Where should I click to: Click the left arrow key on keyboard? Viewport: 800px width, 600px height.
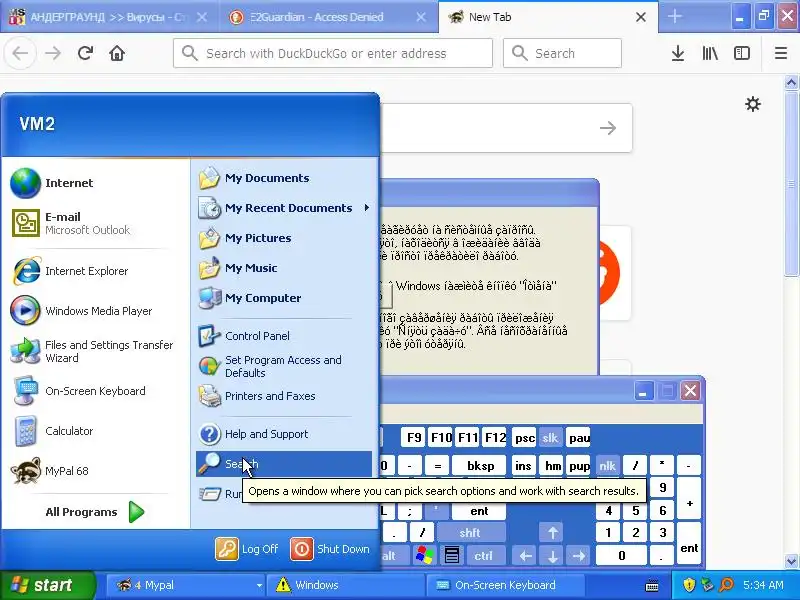click(526, 556)
